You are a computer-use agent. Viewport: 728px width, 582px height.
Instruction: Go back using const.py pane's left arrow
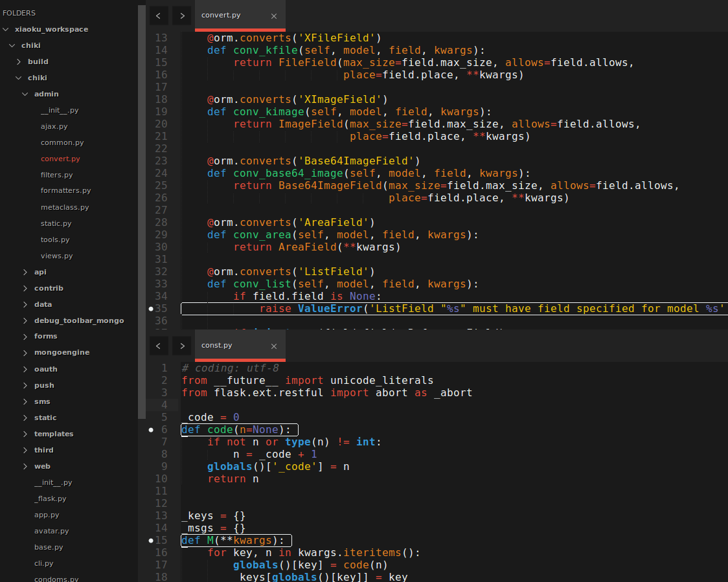(158, 346)
